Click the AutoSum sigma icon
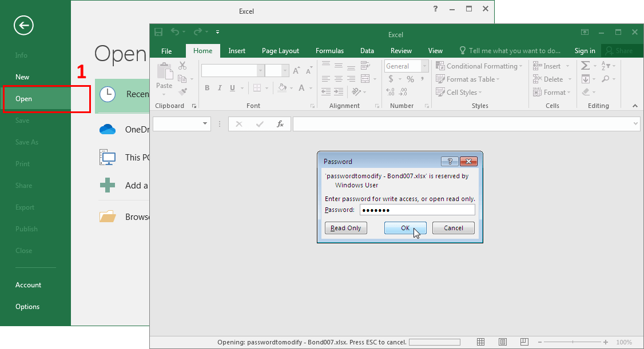The height and width of the screenshot is (349, 644). 585,66
